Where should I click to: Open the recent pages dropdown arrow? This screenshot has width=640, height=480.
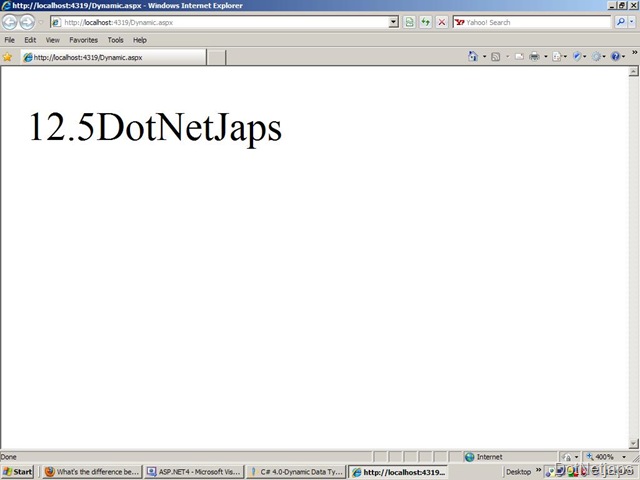[x=40, y=22]
